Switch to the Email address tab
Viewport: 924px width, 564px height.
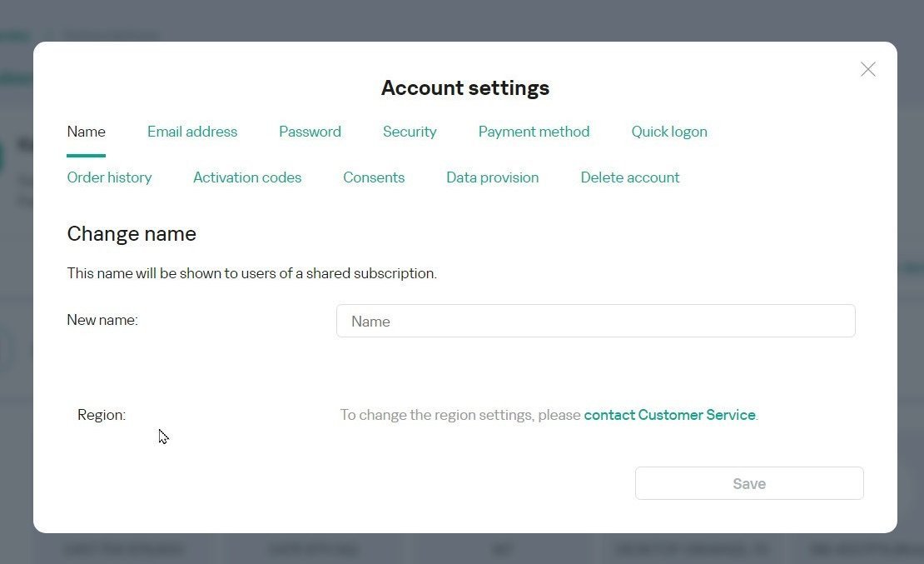pos(192,132)
